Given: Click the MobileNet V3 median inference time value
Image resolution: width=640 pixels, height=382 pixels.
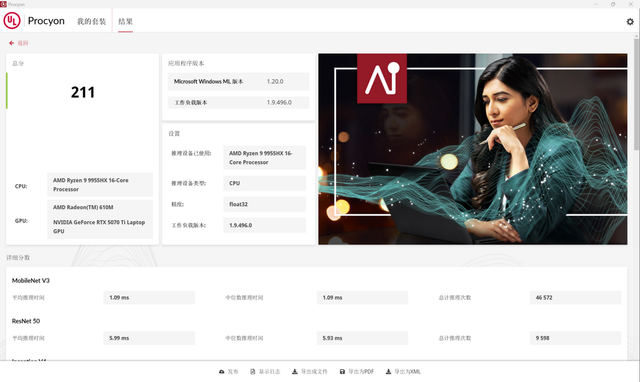Looking at the screenshot, I should point(362,298).
